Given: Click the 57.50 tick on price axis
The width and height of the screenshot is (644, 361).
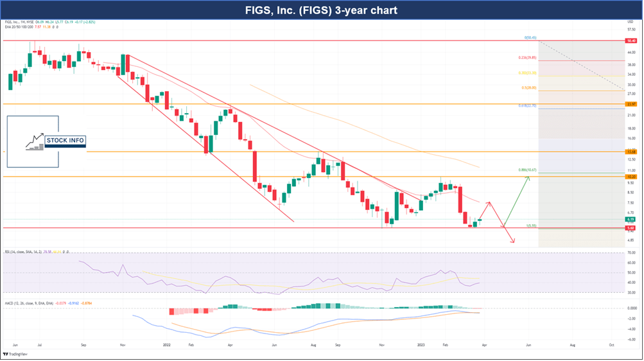Looking at the screenshot, I should click(632, 30).
